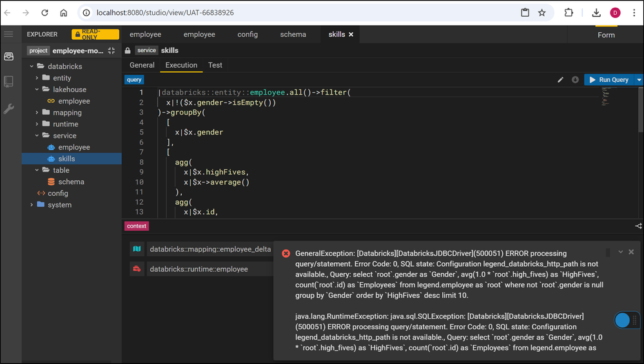Select schema under the table folder
Image resolution: width=644 pixels, height=364 pixels.
71,182
